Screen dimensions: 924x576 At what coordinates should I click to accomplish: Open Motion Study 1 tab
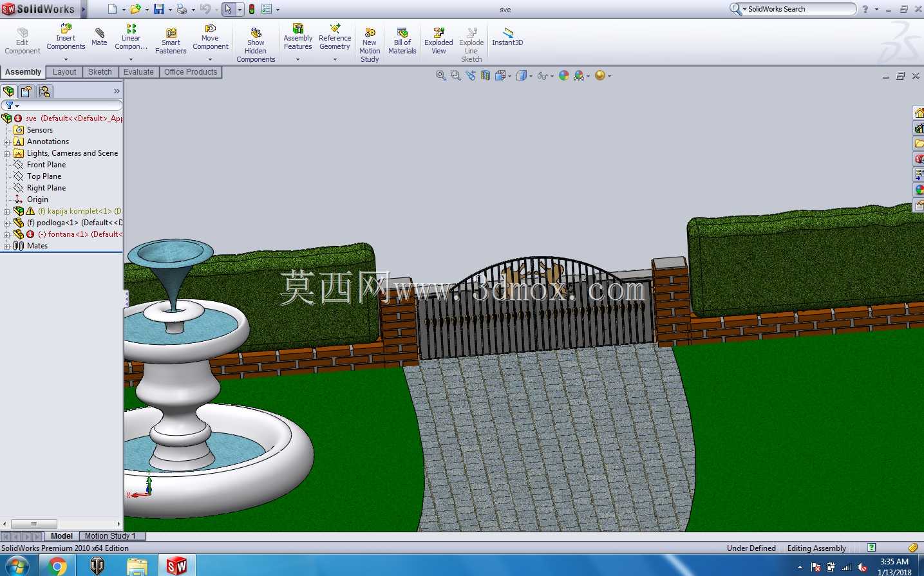coord(110,536)
